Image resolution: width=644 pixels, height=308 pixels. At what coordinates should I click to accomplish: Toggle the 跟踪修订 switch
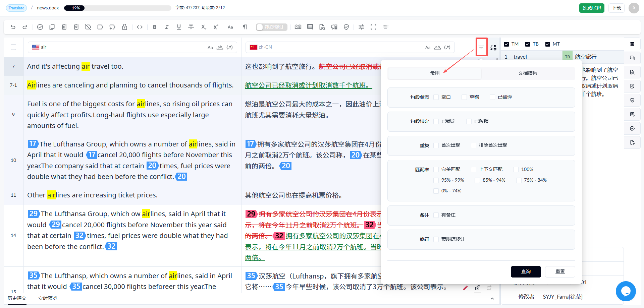pos(271,27)
